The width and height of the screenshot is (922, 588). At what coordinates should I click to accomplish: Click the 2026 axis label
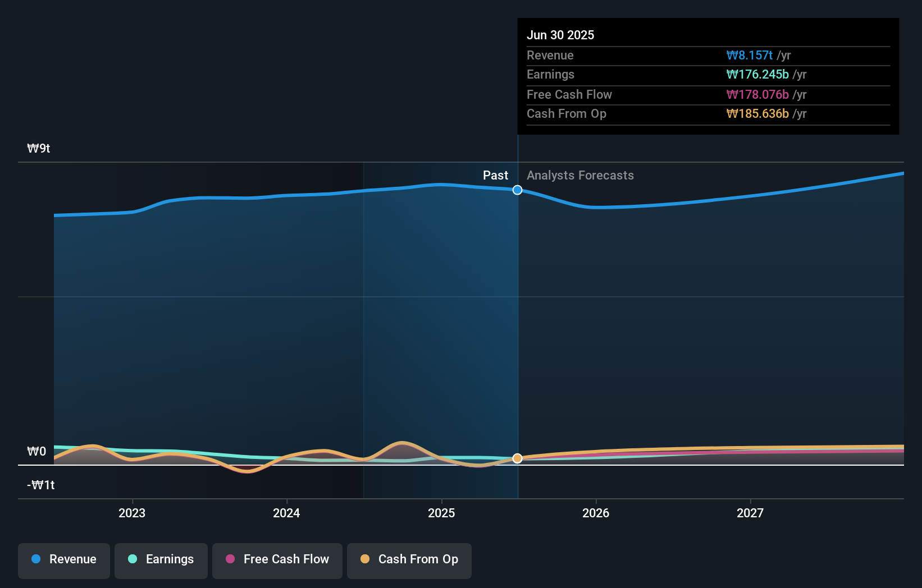pyautogui.click(x=596, y=512)
